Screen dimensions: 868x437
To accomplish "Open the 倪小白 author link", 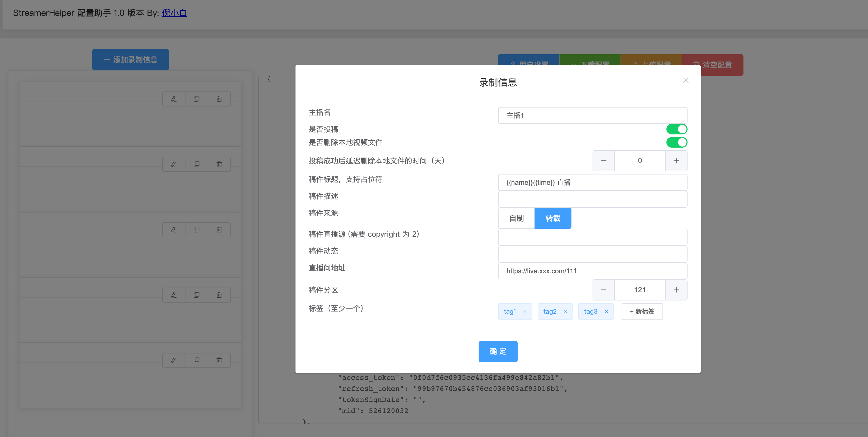I will [174, 13].
